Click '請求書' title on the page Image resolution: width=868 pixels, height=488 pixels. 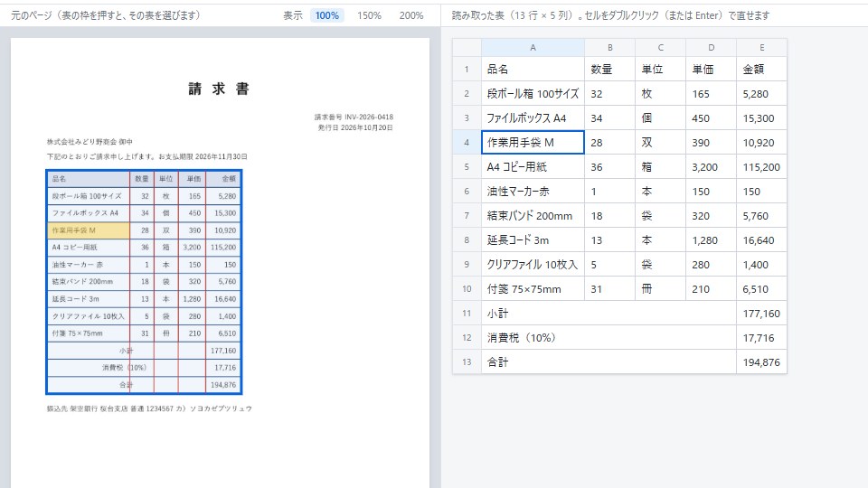[219, 89]
